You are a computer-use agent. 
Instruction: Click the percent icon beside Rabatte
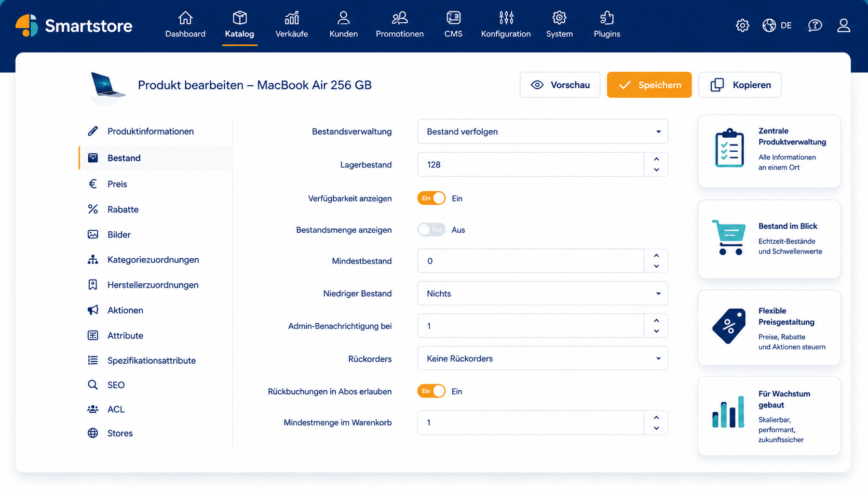(x=93, y=209)
